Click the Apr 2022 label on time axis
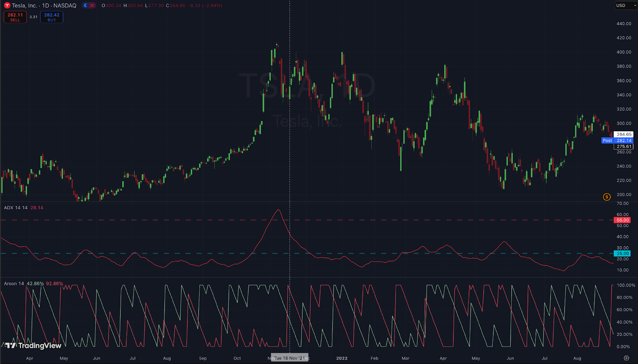This screenshot has height=364, width=638. [443, 358]
